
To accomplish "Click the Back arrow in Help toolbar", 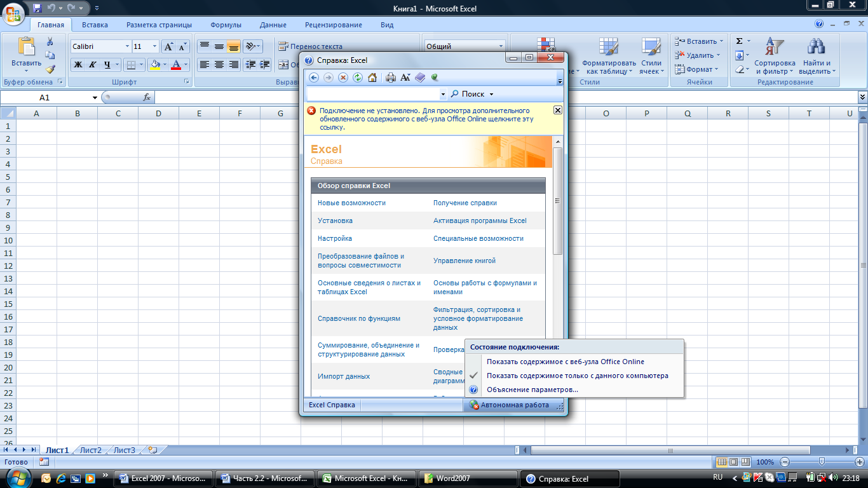I will pos(313,78).
